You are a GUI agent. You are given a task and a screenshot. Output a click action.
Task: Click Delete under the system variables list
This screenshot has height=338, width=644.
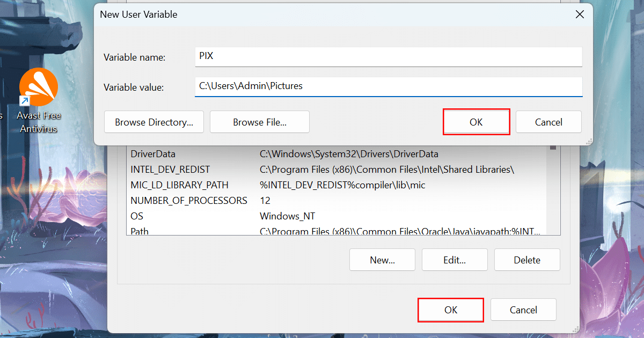pyautogui.click(x=527, y=260)
